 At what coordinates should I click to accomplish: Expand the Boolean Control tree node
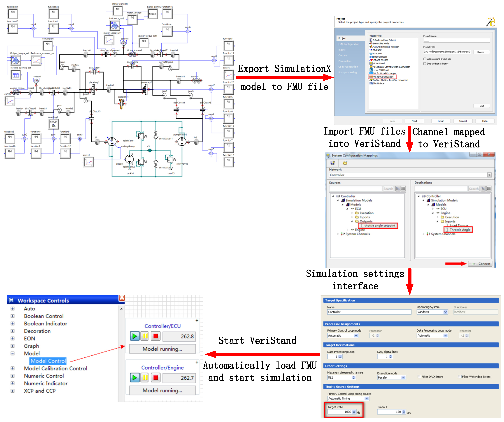tap(12, 316)
